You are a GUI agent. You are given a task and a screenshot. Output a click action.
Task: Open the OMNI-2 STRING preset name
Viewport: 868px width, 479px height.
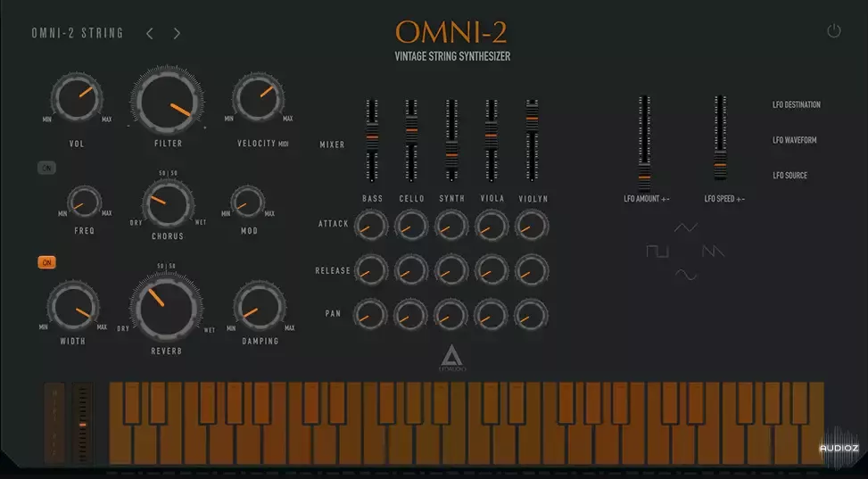click(78, 33)
